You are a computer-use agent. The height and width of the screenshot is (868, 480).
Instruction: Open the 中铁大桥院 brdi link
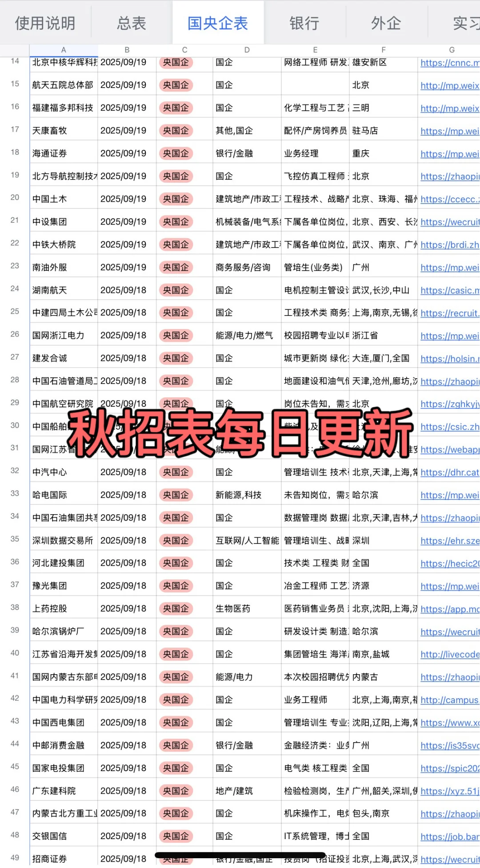point(450,245)
